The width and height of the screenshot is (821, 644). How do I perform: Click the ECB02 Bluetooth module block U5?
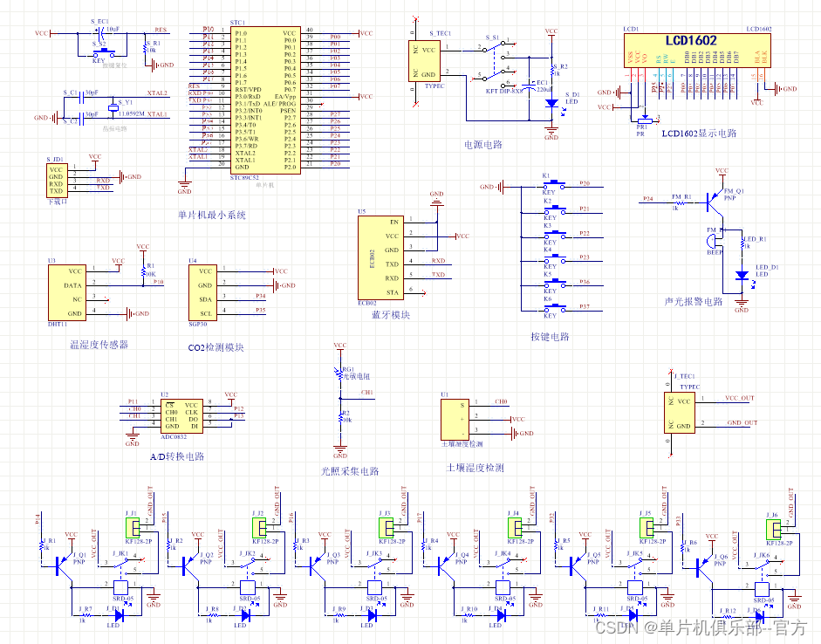coord(380,257)
